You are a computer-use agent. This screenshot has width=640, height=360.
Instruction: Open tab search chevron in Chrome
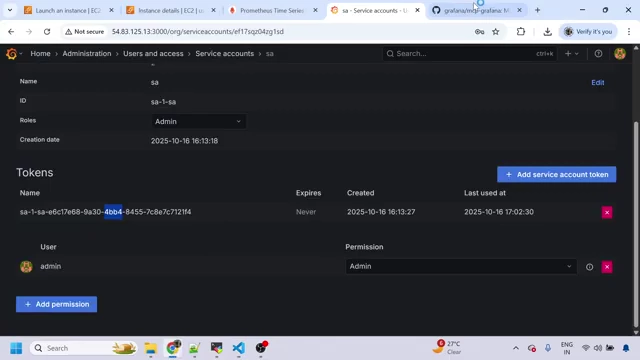10,10
